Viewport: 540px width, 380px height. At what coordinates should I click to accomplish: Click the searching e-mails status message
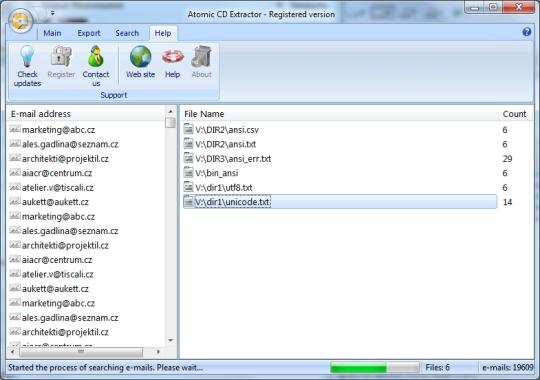(105, 368)
